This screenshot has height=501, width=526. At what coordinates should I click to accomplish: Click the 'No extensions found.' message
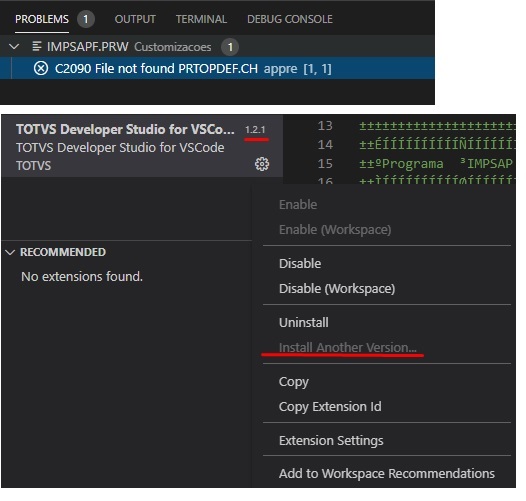[x=82, y=277]
